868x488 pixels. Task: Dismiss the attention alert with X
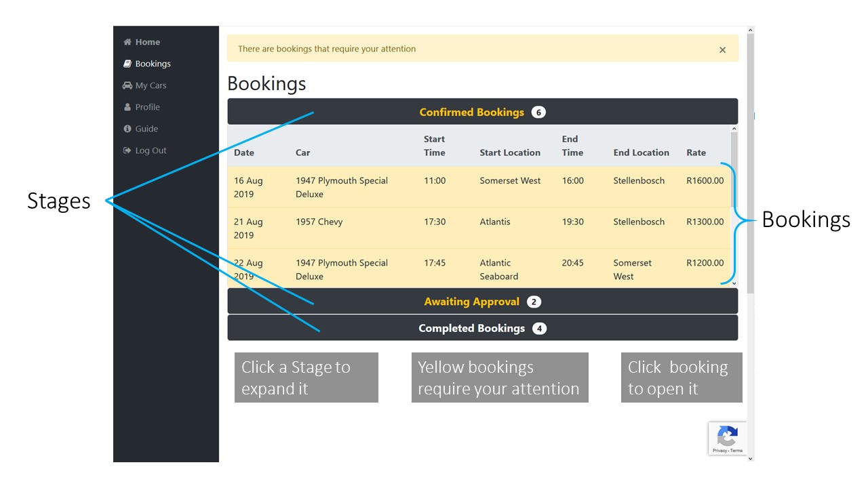[x=722, y=49]
